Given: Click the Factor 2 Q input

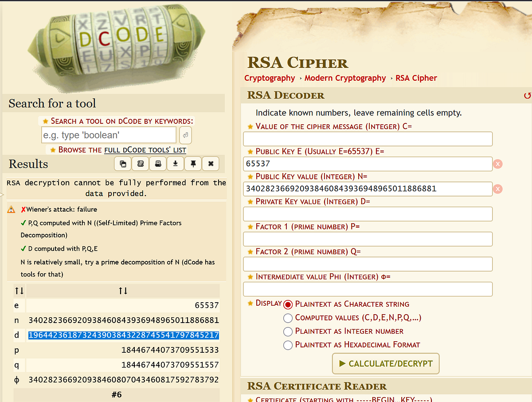Looking at the screenshot, I should pos(368,264).
